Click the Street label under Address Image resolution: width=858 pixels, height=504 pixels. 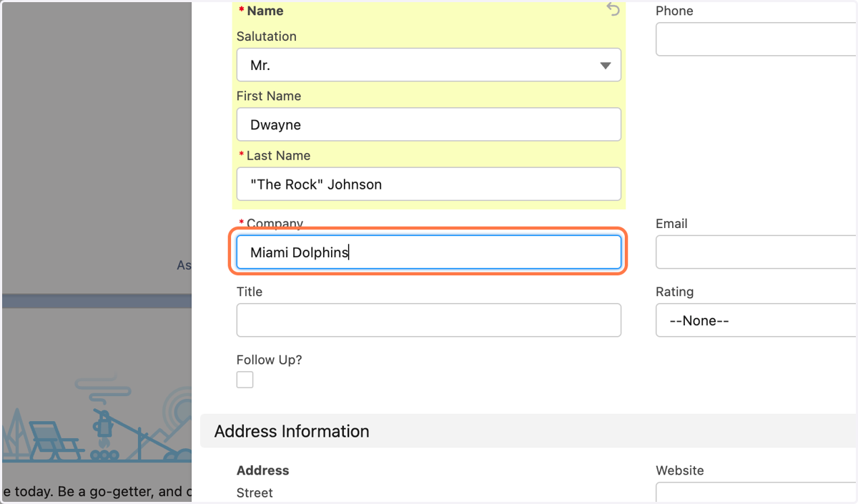[255, 493]
